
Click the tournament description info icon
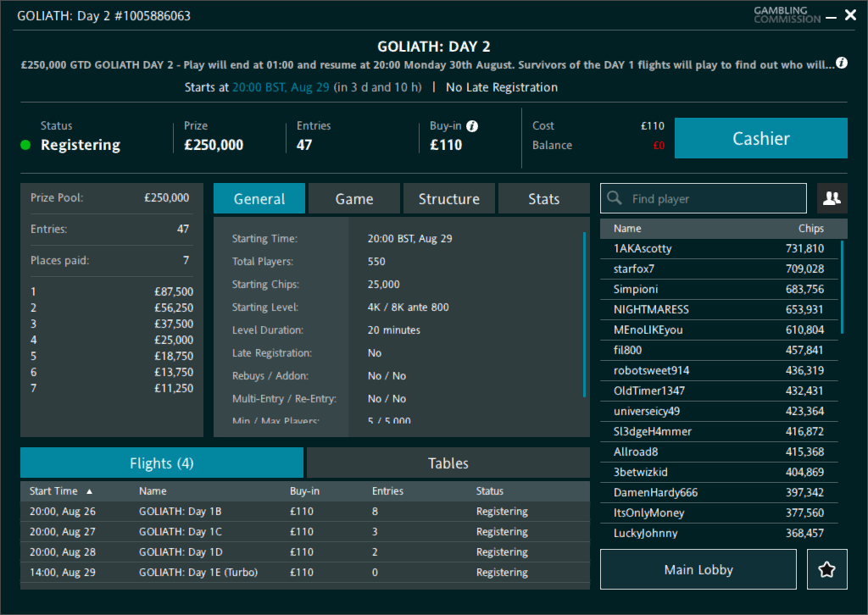click(842, 63)
